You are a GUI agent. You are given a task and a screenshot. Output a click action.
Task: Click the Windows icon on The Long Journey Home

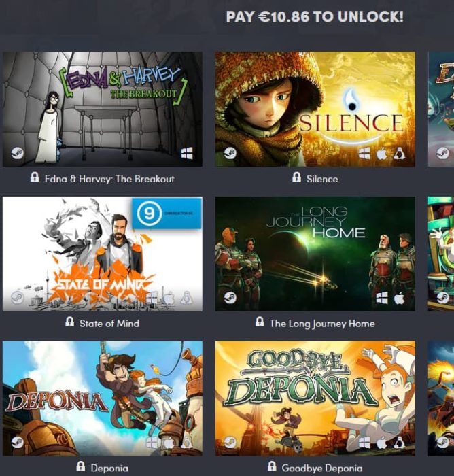pos(382,298)
